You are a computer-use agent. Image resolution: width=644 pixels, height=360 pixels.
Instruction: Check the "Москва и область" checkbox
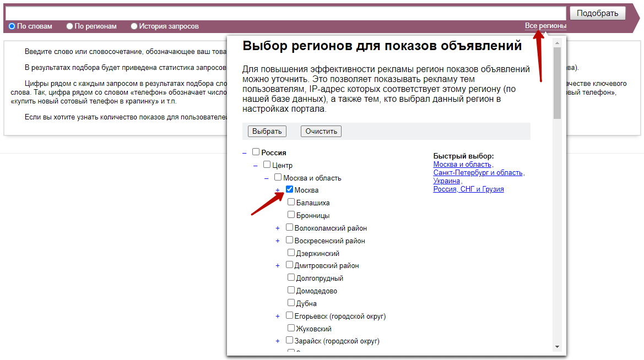[278, 177]
